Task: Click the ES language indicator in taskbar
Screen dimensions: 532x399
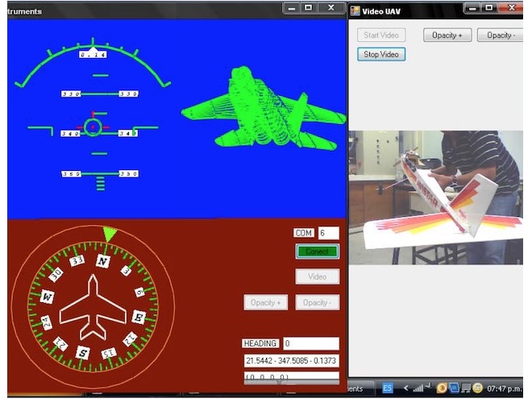Action: point(388,389)
